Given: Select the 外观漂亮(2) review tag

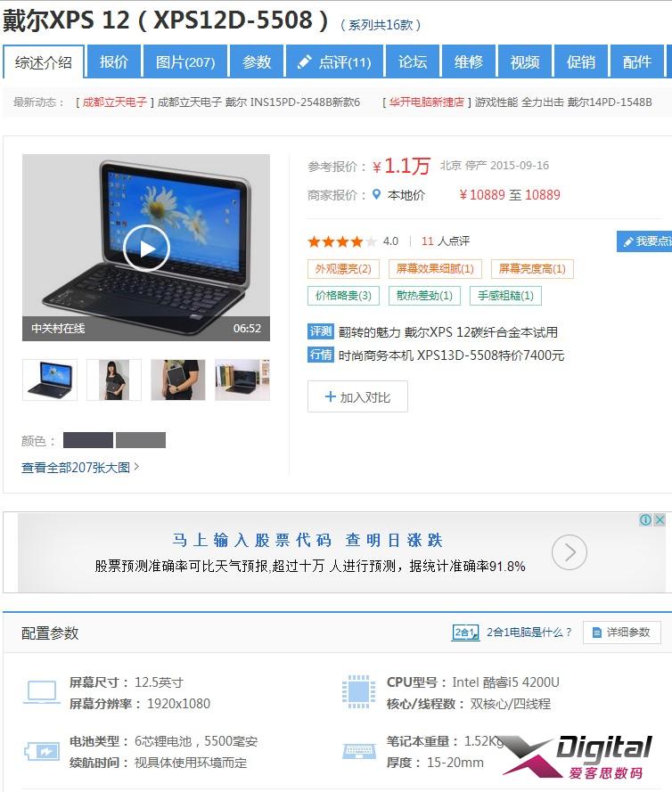Looking at the screenshot, I should (343, 269).
